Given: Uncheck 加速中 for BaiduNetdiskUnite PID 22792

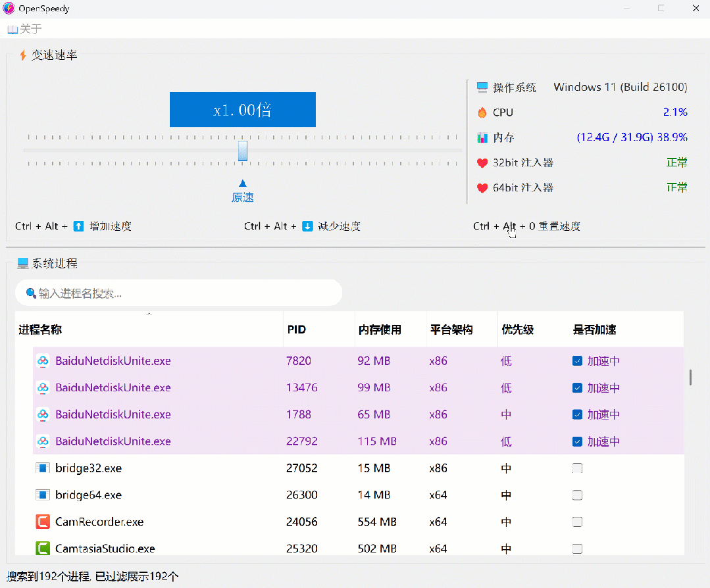Looking at the screenshot, I should (577, 441).
